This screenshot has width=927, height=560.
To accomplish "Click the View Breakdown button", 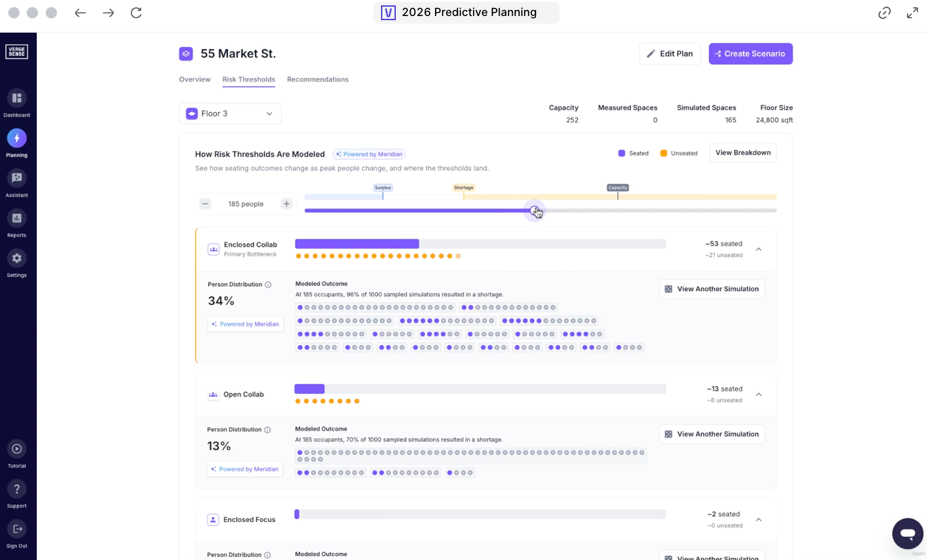I will pyautogui.click(x=743, y=152).
